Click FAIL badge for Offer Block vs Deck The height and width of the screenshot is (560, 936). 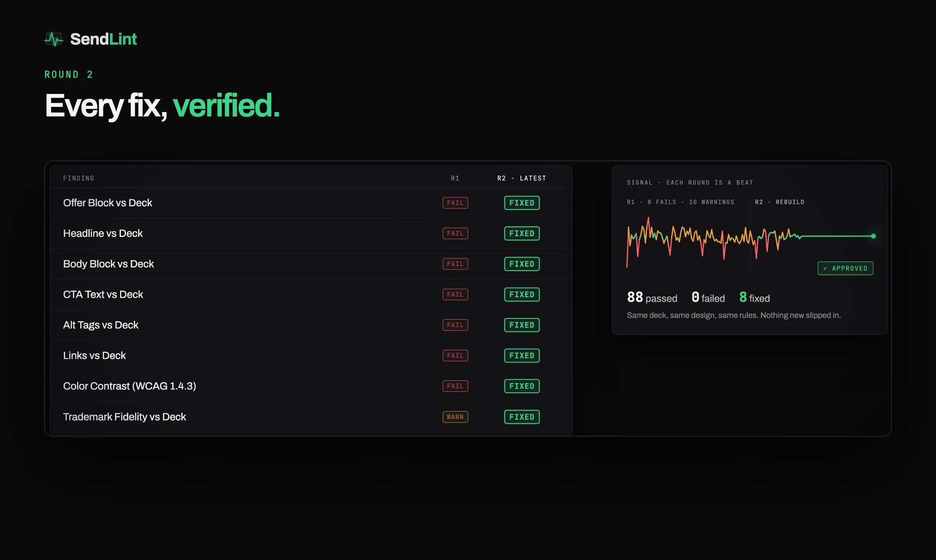pos(455,203)
